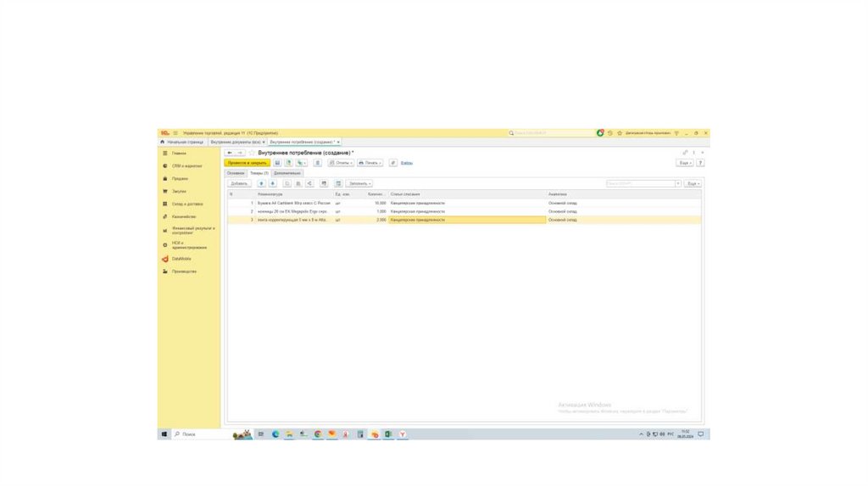Click the split row icon

click(x=309, y=183)
